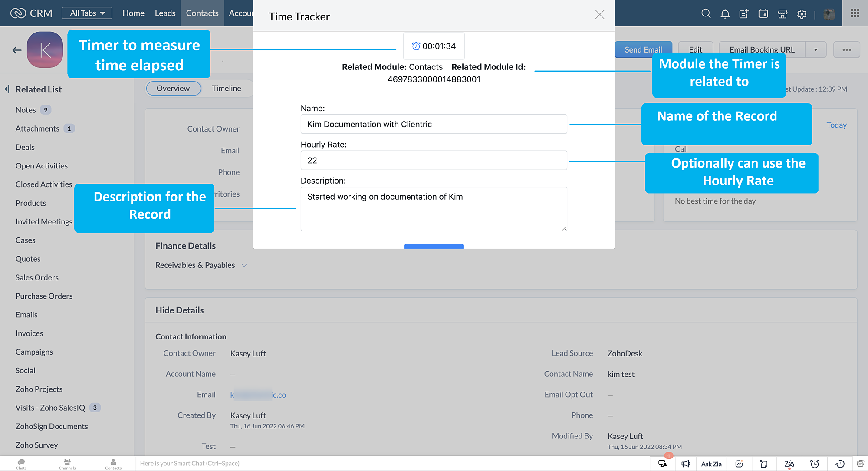Screen dimensions: 868x471
Task: Open the setup gear icon
Action: point(802,14)
